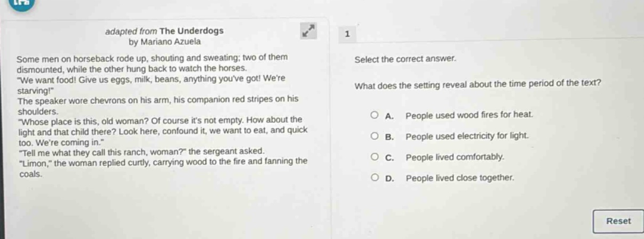The height and width of the screenshot is (239, 644).
Task: Pick the option D radio button
Action: [375, 178]
